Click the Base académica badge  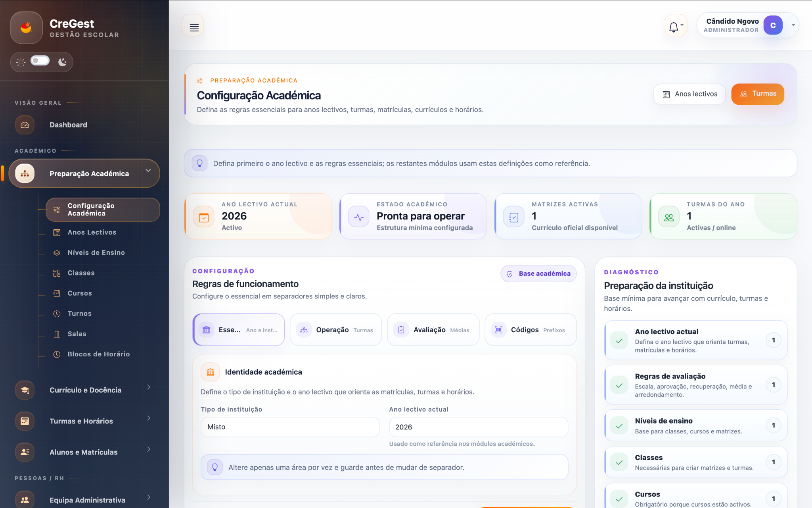[538, 273]
